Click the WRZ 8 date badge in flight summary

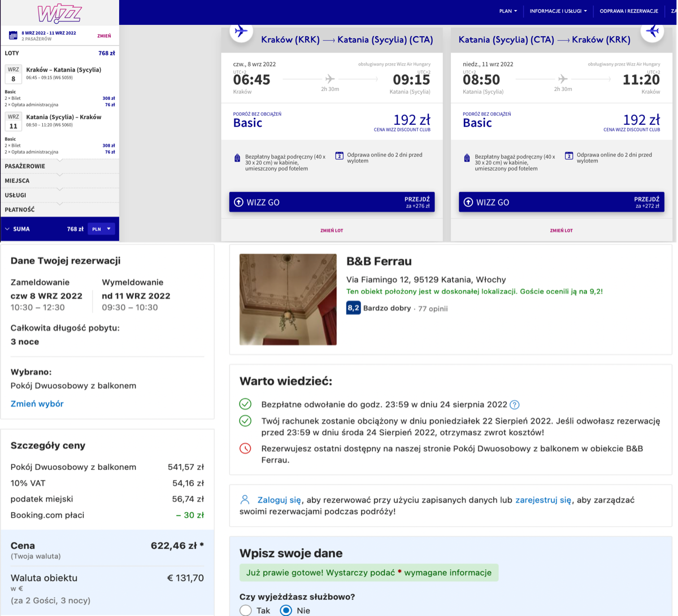click(14, 75)
